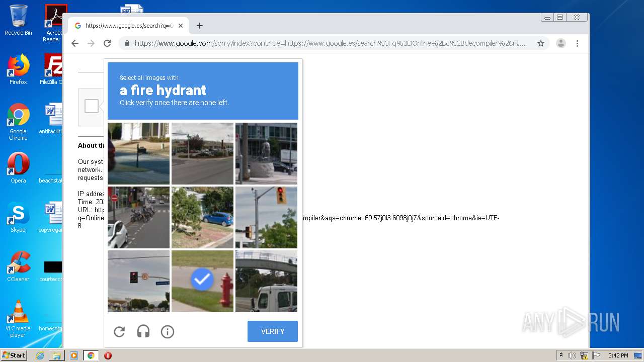Viewport: 644px width, 362px height.
Task: Open the Windows Start menu
Action: [14, 355]
